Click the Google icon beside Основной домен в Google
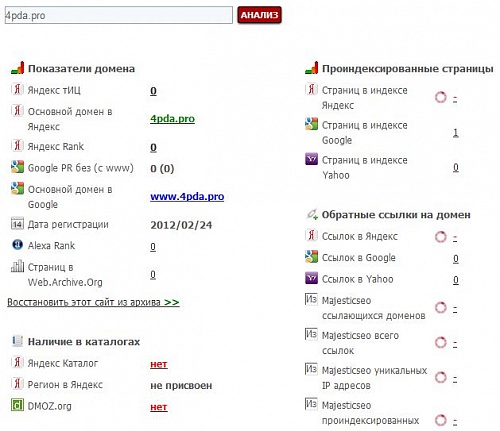The width and height of the screenshot is (500, 431). tap(17, 188)
